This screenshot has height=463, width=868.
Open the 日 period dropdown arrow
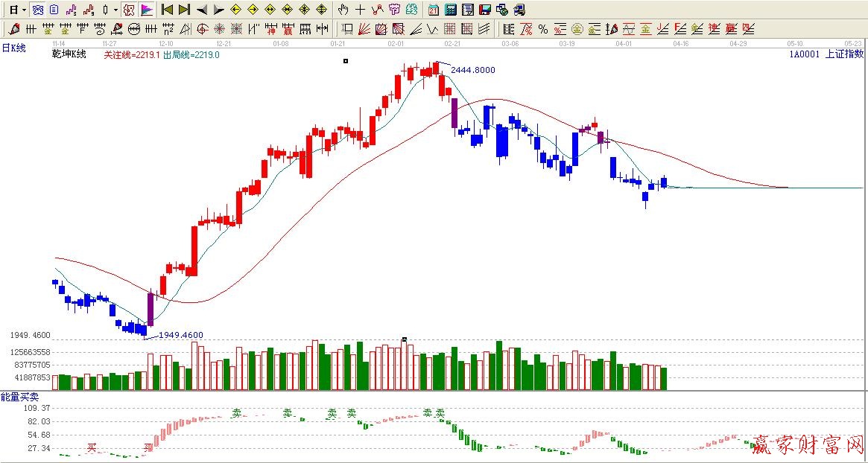point(24,10)
